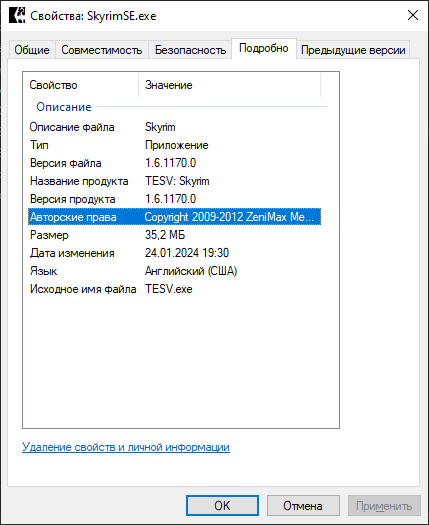Close the properties dialog window
429x525 pixels.
pyautogui.click(x=413, y=15)
